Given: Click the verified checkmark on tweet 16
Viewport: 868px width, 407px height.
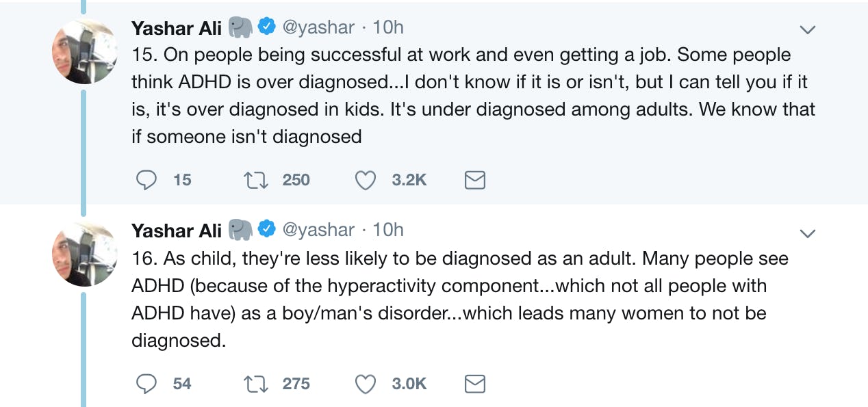Looking at the screenshot, I should point(266,231).
